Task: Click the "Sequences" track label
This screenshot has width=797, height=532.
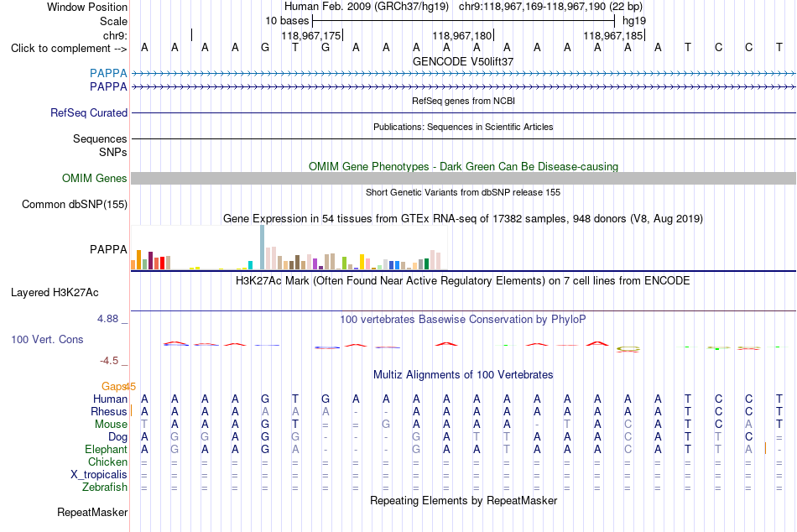Action: pyautogui.click(x=100, y=138)
